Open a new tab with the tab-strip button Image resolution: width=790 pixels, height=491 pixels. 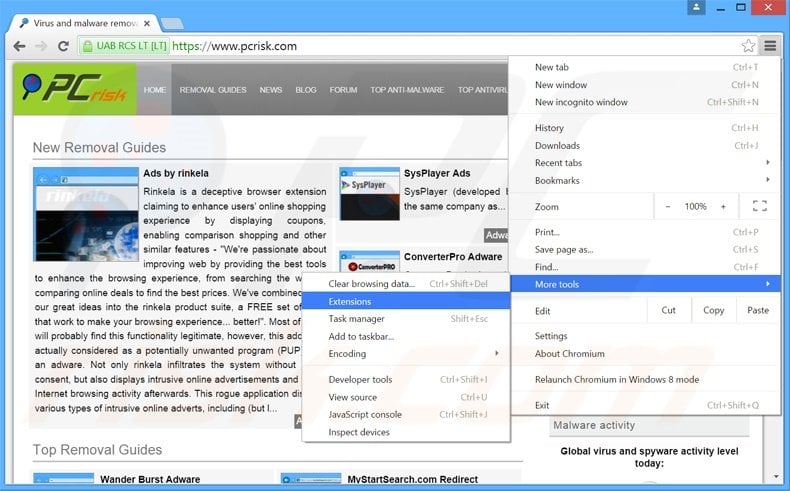(172, 23)
